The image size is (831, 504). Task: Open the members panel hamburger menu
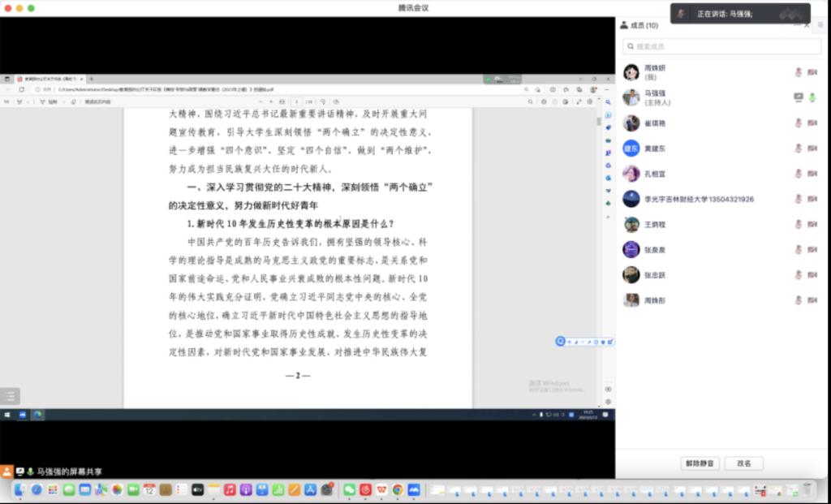pos(820,25)
